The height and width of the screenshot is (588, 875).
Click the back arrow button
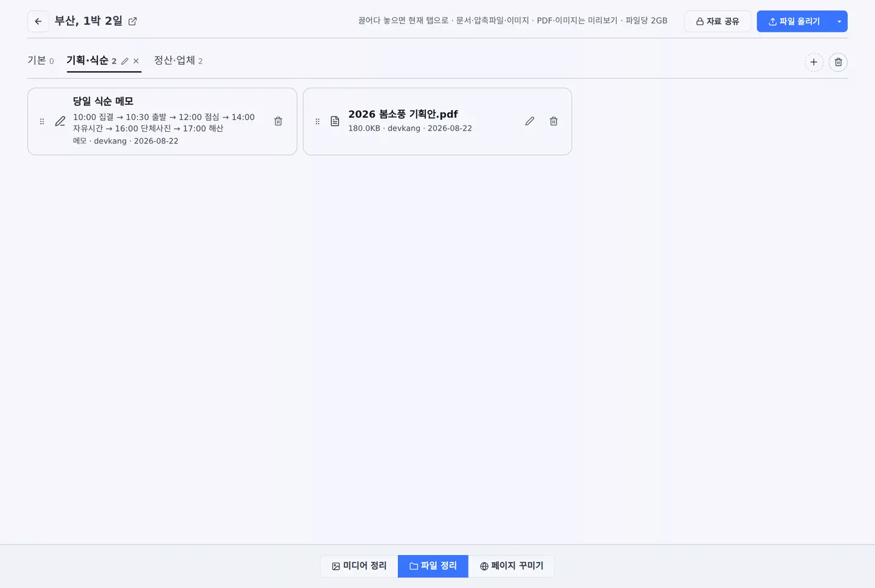(x=38, y=21)
